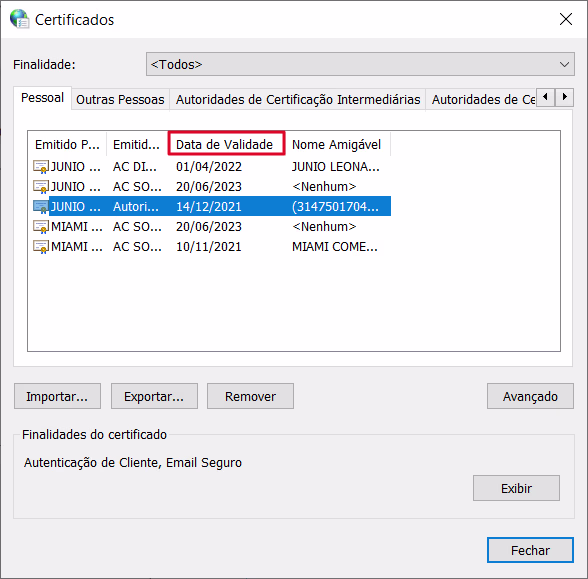Click certificate icon of row dated 10/11/2021
588x579 pixels.
click(x=41, y=246)
